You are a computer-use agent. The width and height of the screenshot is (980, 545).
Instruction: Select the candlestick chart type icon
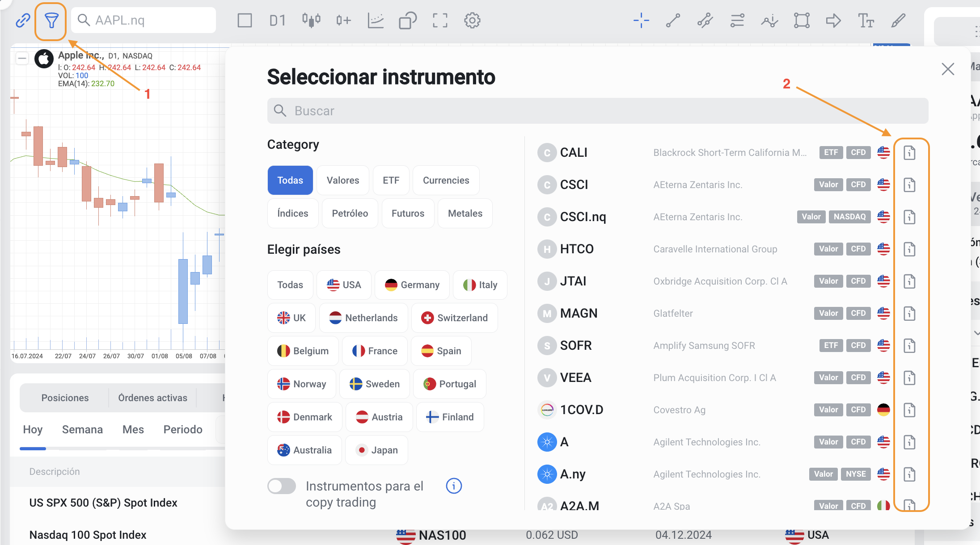[x=311, y=21]
